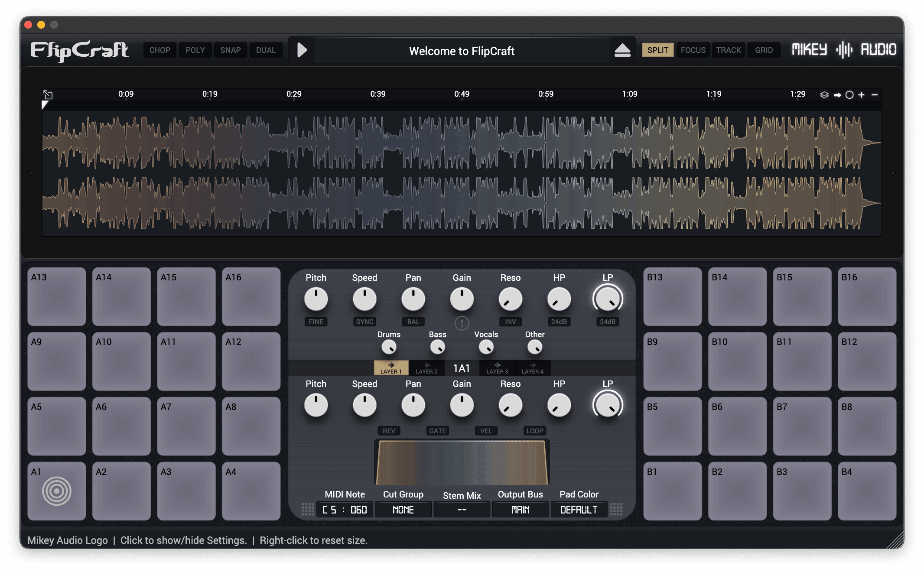Click the right arrow follow icon
The height and width of the screenshot is (572, 924).
click(837, 95)
